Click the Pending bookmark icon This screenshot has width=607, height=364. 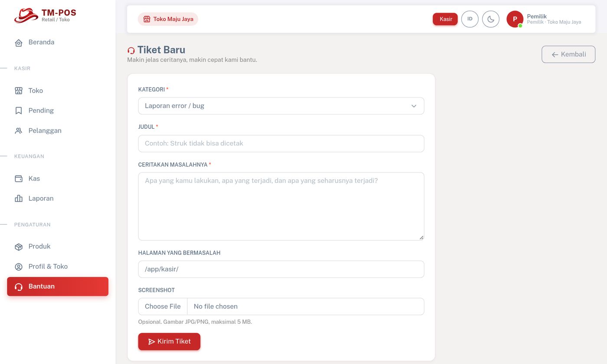click(x=19, y=110)
